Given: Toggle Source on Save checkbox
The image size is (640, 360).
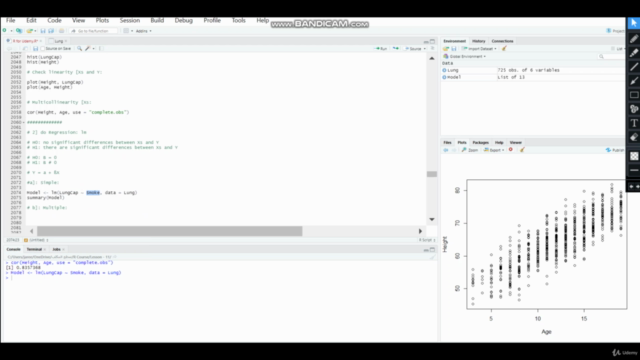Looking at the screenshot, I should point(42,49).
